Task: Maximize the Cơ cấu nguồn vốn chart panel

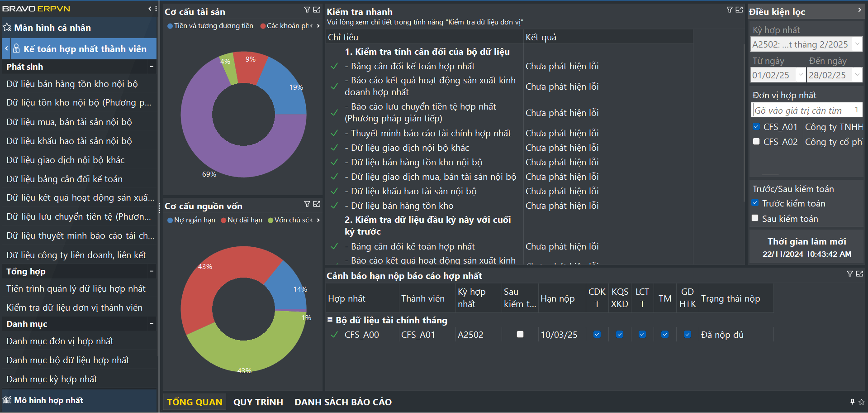Action: pyautogui.click(x=317, y=204)
